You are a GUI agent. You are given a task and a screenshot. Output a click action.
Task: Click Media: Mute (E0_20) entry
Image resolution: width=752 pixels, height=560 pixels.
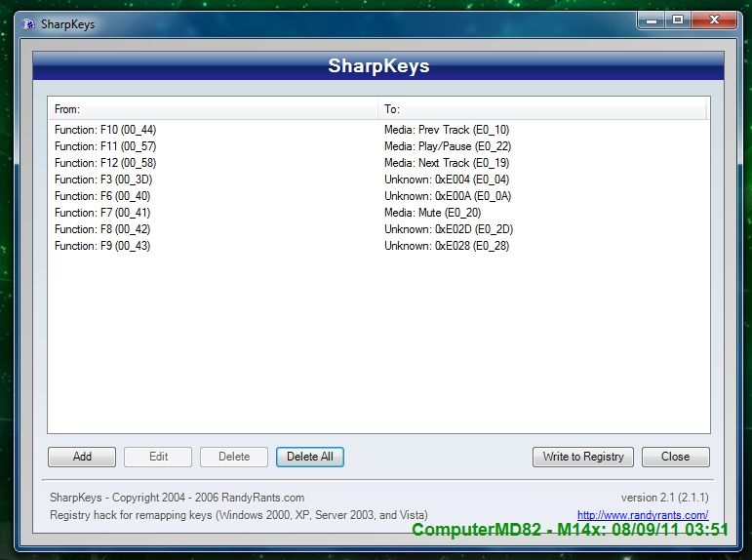tap(433, 213)
